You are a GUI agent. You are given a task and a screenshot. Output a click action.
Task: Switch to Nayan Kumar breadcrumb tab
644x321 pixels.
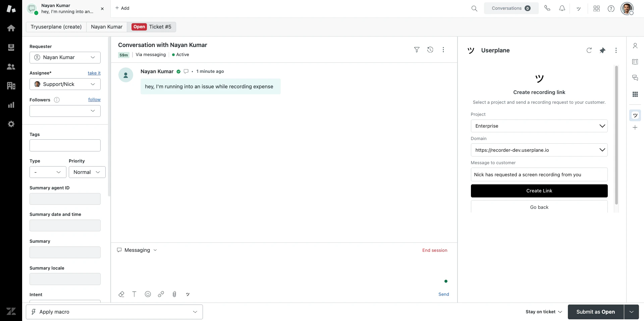point(107,27)
